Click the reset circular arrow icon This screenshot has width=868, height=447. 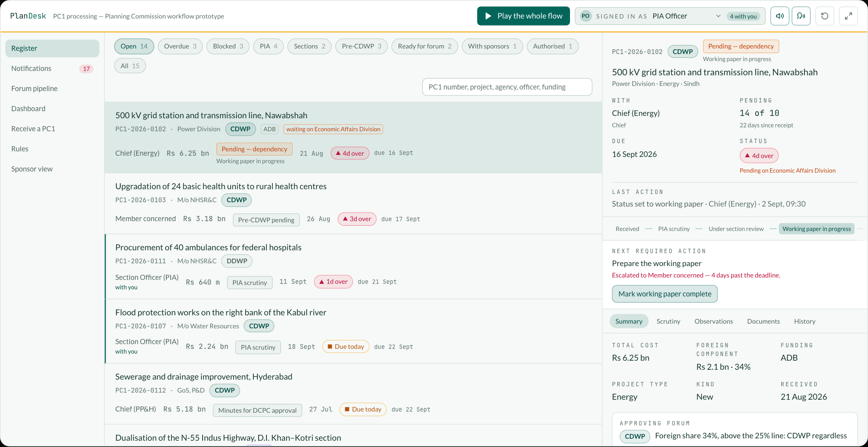825,16
